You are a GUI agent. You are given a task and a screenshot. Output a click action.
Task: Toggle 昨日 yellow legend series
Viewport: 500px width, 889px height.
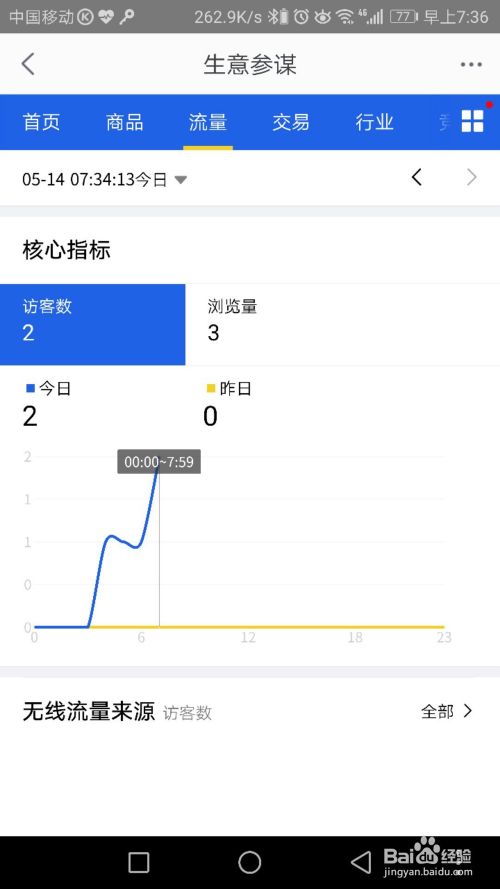pos(229,389)
